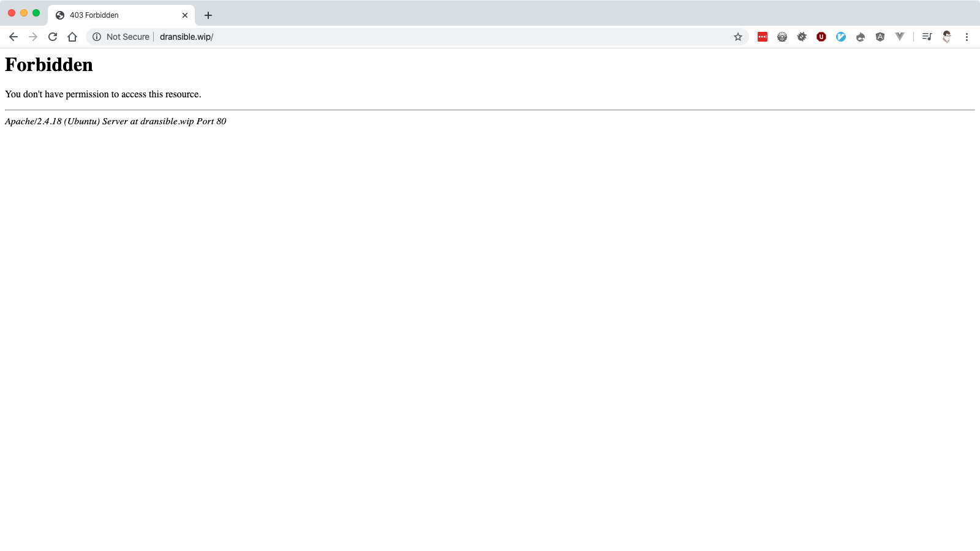This screenshot has width=980, height=551.
Task: Click the blue Vimeo extension icon
Action: pyautogui.click(x=841, y=37)
